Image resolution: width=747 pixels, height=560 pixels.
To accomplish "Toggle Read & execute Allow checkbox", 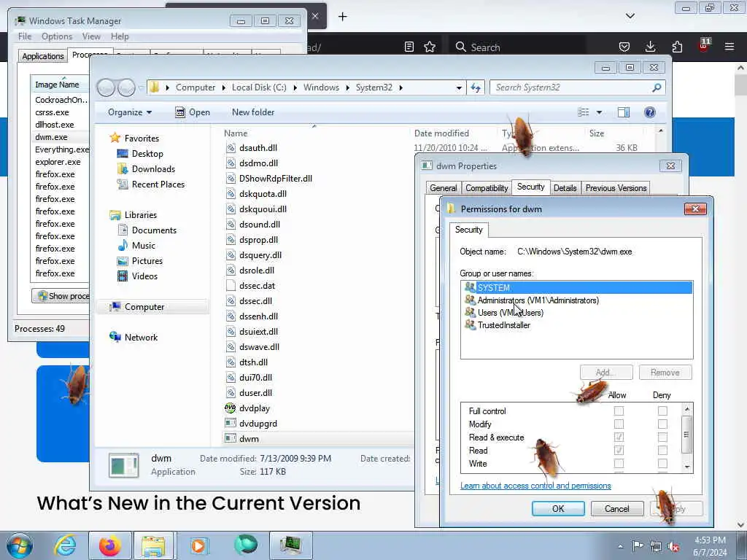I will click(619, 437).
